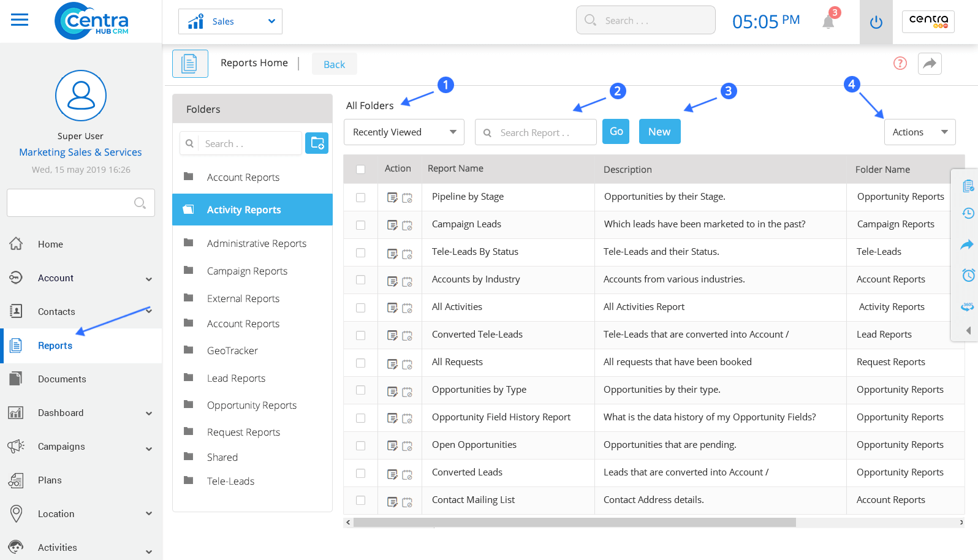Open the Activity Reports folder

(252, 210)
